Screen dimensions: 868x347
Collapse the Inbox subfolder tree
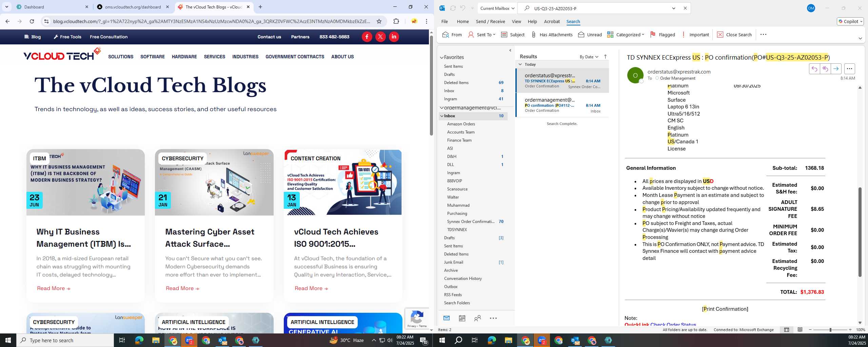pyautogui.click(x=442, y=116)
